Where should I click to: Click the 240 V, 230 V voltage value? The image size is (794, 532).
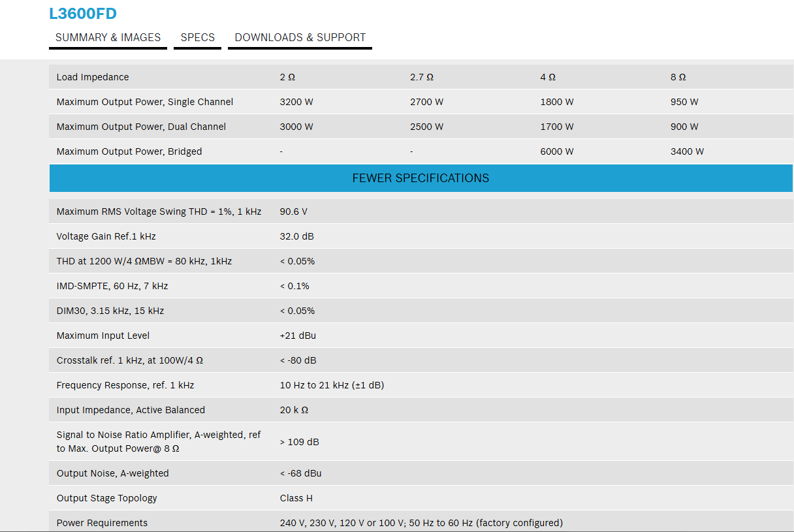421,523
